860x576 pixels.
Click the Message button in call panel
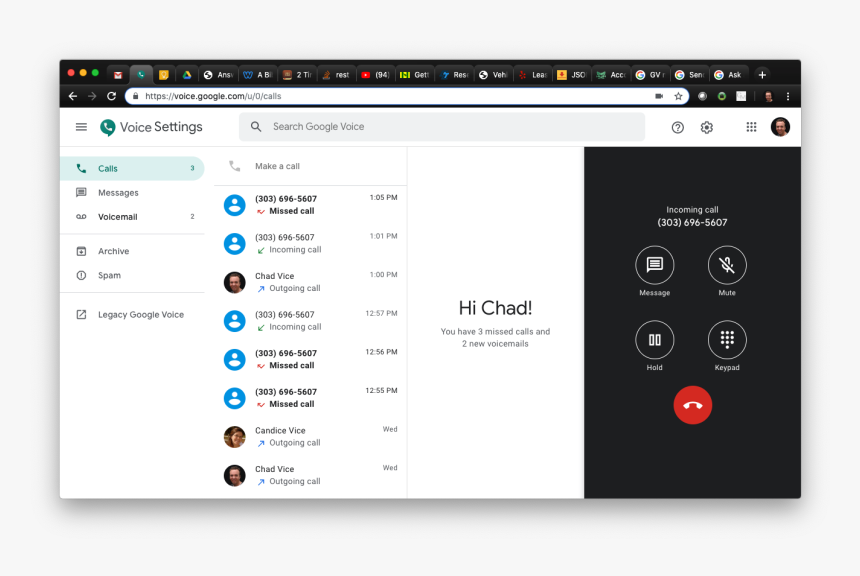pyautogui.click(x=654, y=265)
